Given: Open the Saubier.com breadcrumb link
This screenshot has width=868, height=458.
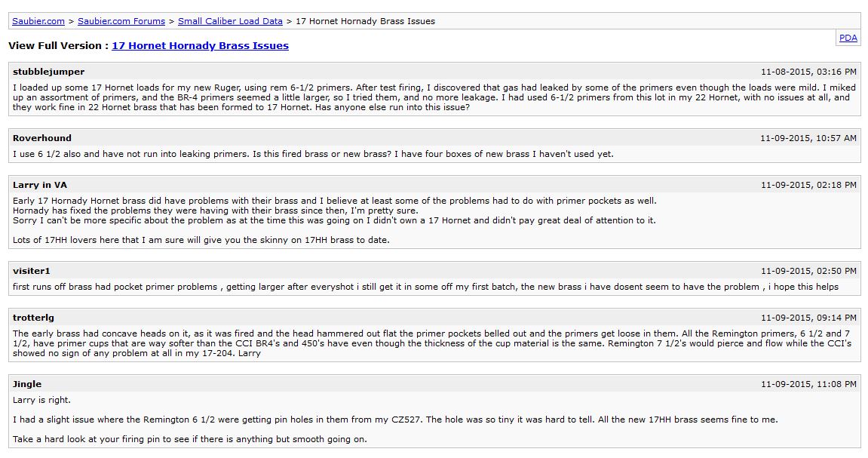Looking at the screenshot, I should [38, 21].
